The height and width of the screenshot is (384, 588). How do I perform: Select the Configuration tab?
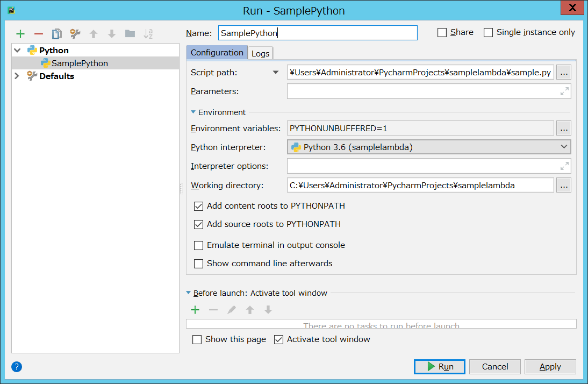point(217,53)
